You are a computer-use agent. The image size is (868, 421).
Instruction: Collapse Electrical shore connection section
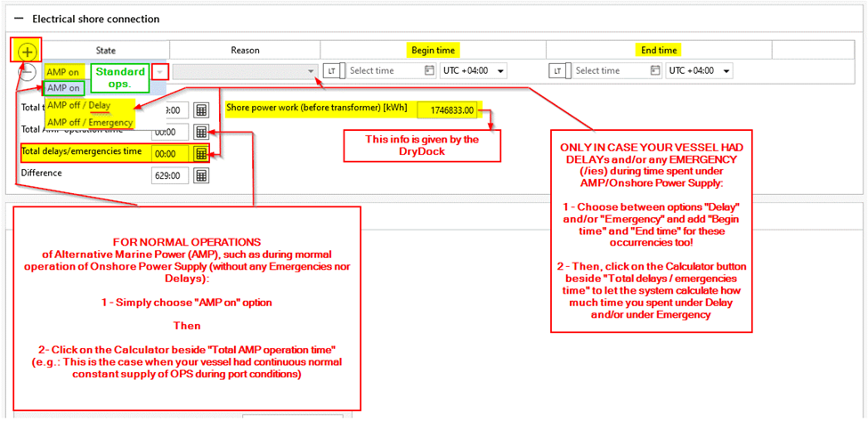19,19
